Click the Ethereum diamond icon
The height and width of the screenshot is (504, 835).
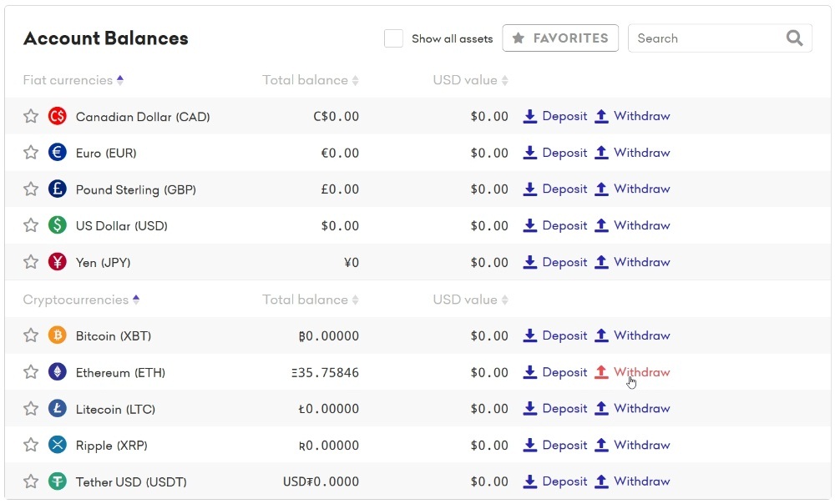pos(58,372)
